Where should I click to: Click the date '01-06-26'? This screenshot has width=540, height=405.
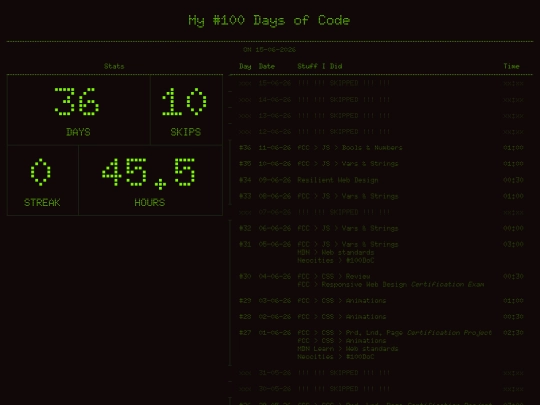tap(275, 333)
